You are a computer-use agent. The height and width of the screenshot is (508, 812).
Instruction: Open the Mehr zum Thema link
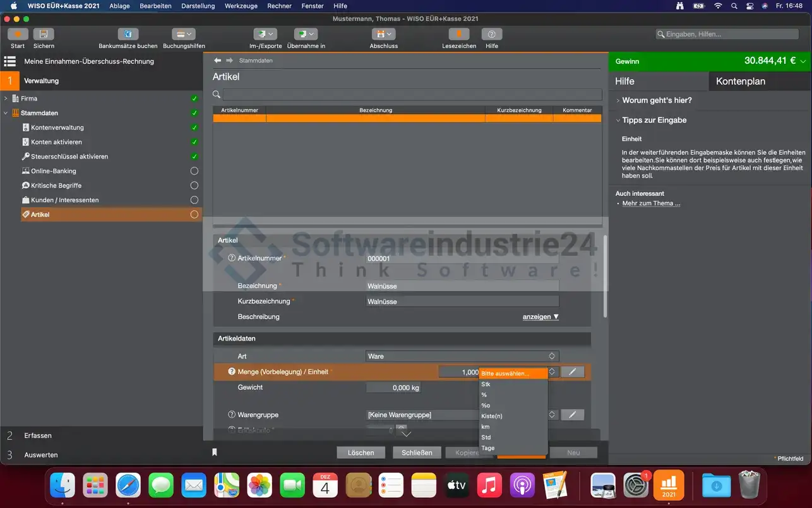651,203
